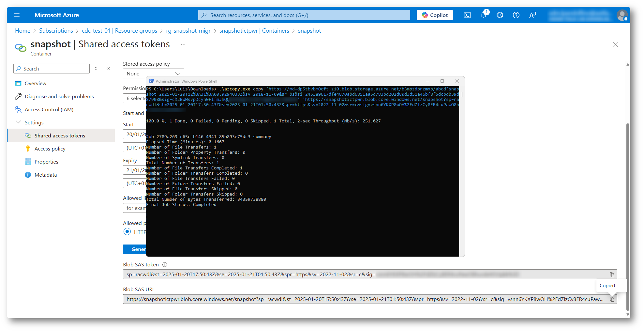Copy the Blob SAS token
644x332 pixels.
coord(612,275)
